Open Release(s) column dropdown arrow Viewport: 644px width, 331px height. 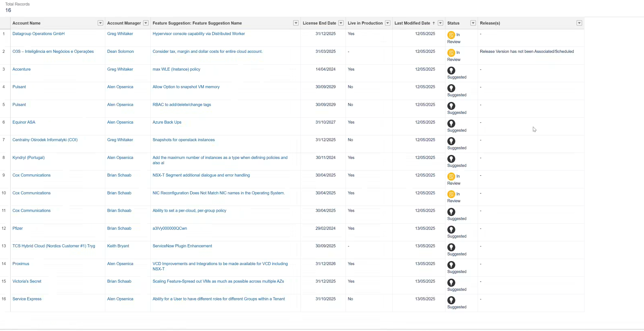click(x=579, y=23)
